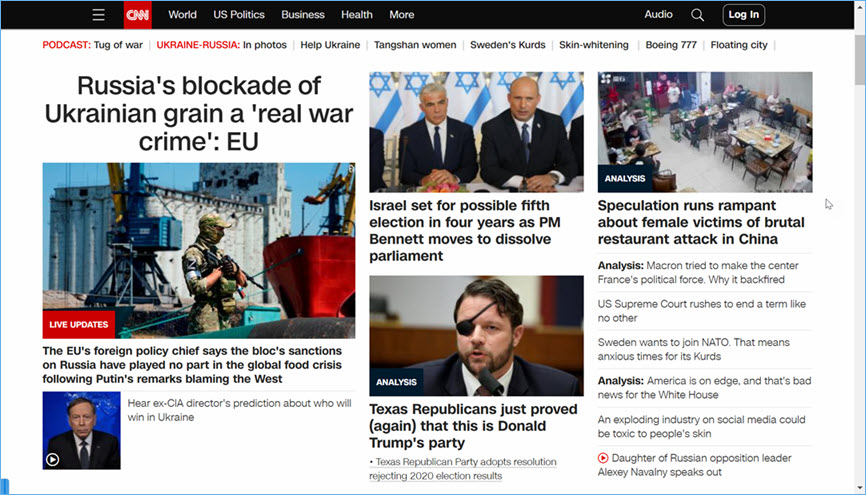Screen dimensions: 866x495
Task: Open the hamburger menu icon
Action: click(x=98, y=15)
